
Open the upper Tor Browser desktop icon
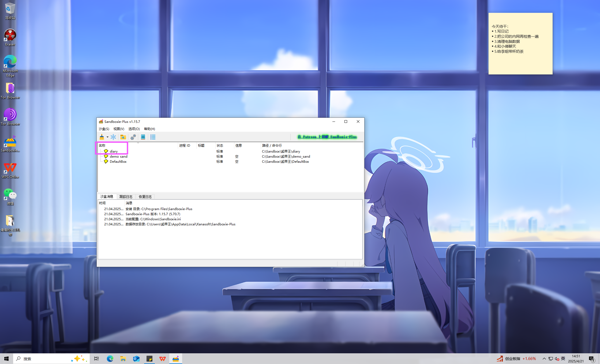pyautogui.click(x=10, y=91)
